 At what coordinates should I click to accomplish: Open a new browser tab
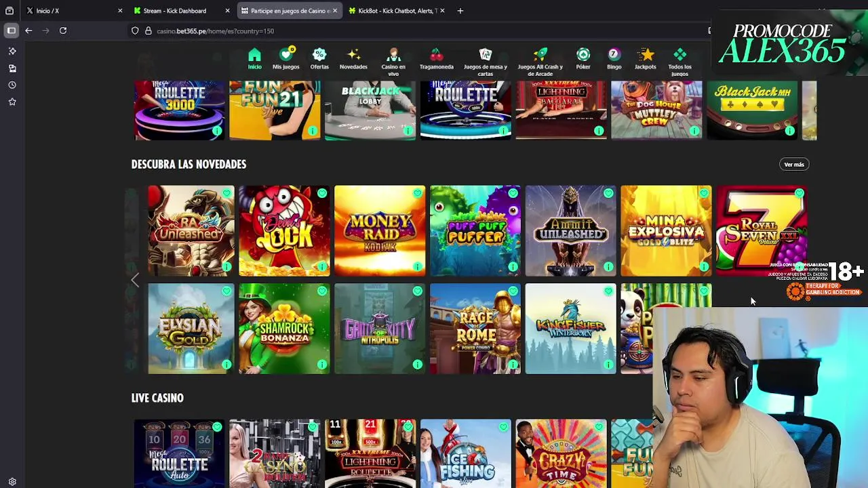point(460,11)
